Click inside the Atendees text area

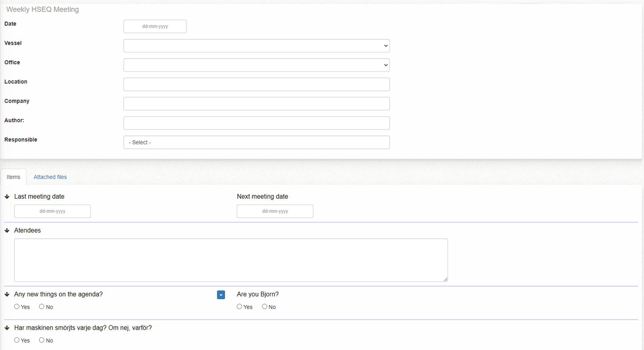click(x=231, y=260)
